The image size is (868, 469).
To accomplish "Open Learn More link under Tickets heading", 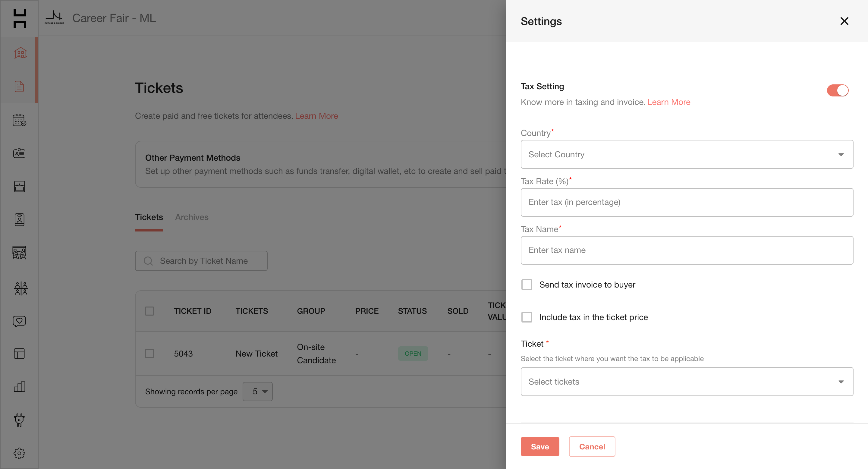I will pos(316,116).
